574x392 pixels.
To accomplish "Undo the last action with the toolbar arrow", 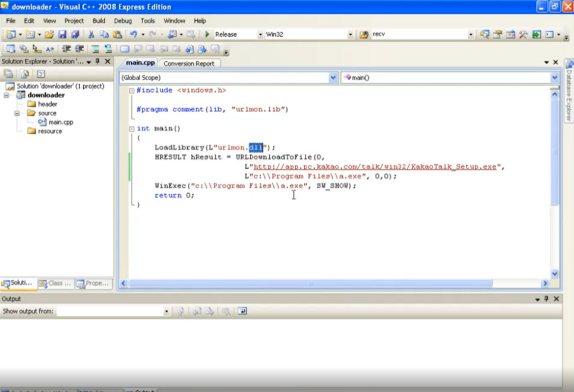I will pos(134,34).
